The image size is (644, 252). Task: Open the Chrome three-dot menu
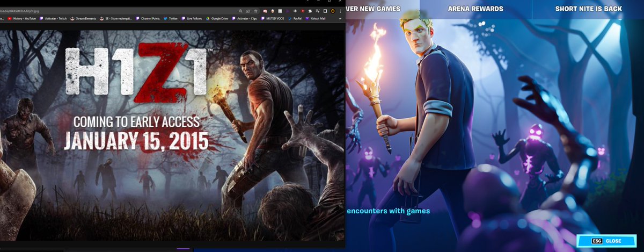[x=340, y=11]
